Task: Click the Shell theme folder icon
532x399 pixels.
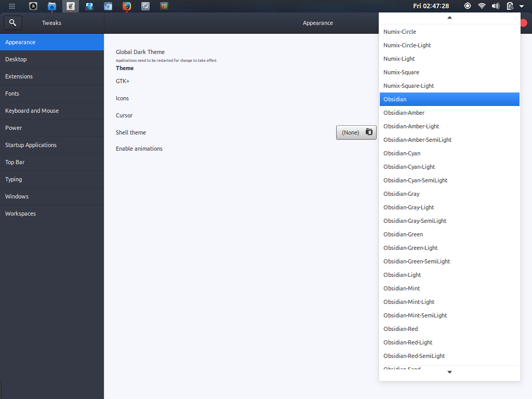Action: pyautogui.click(x=369, y=131)
